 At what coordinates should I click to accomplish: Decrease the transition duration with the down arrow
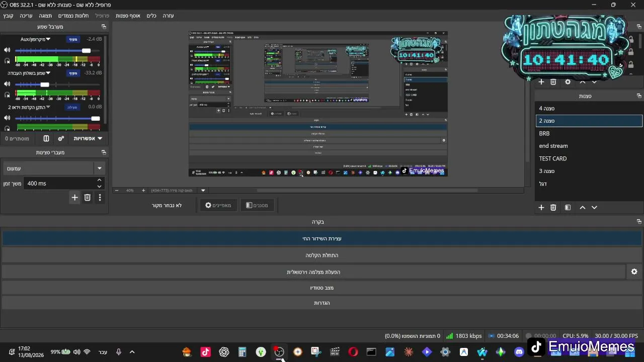pyautogui.click(x=99, y=187)
